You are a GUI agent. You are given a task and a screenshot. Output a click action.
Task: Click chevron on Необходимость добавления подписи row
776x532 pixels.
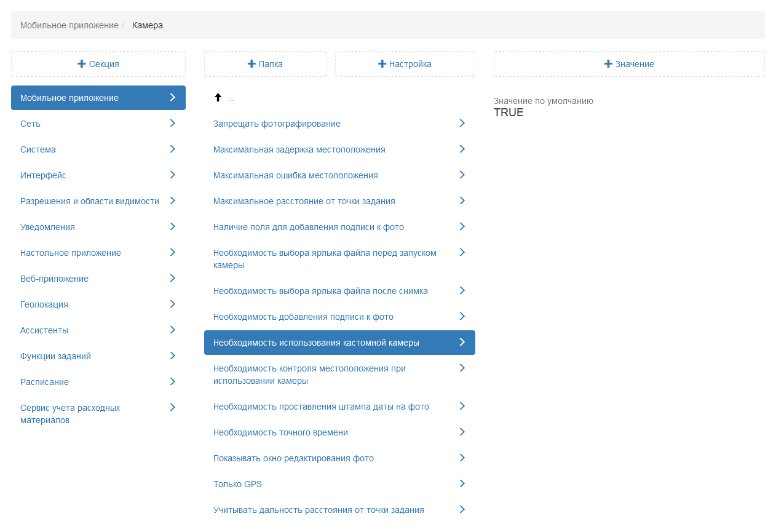pos(462,316)
